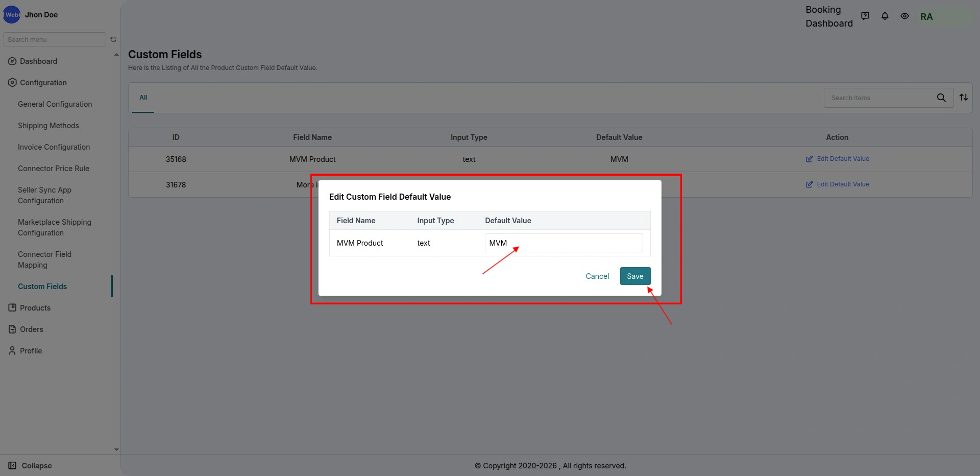Open Marketplace Shipping Configuration
The height and width of the screenshot is (476, 980).
(x=55, y=227)
